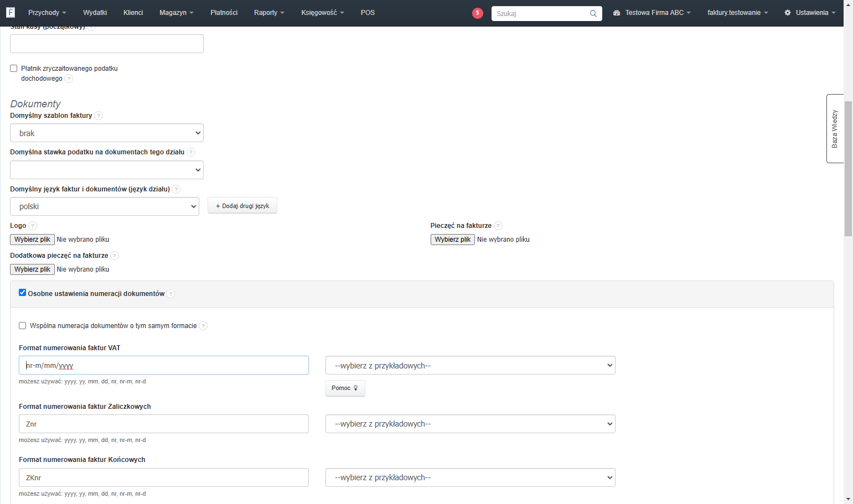
Task: Open the default tax rate dropdown
Action: tap(107, 170)
